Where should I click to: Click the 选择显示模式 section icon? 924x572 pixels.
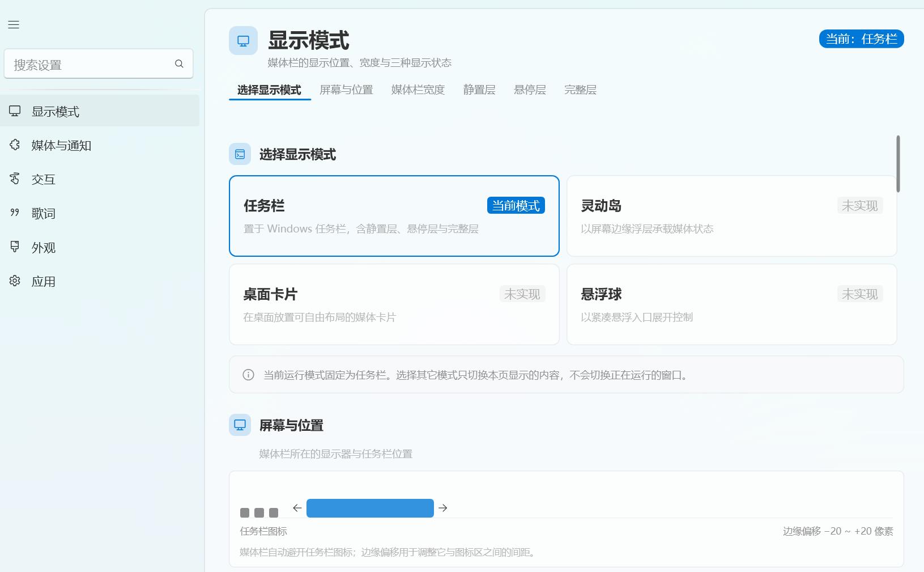[x=240, y=154]
